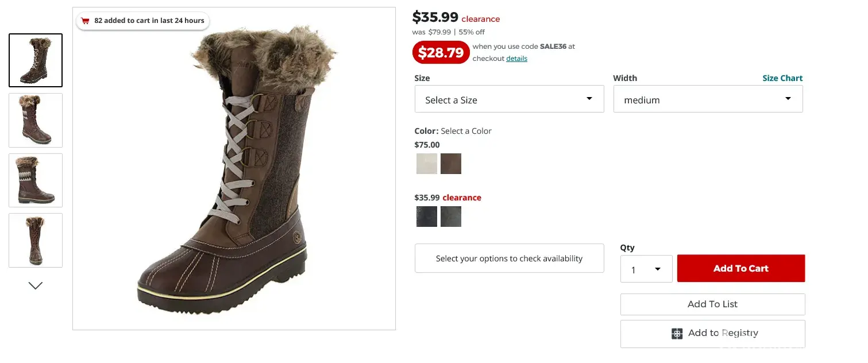The image size is (868, 363).
Task: Open the fourth thumbnail front view
Action: click(x=36, y=240)
